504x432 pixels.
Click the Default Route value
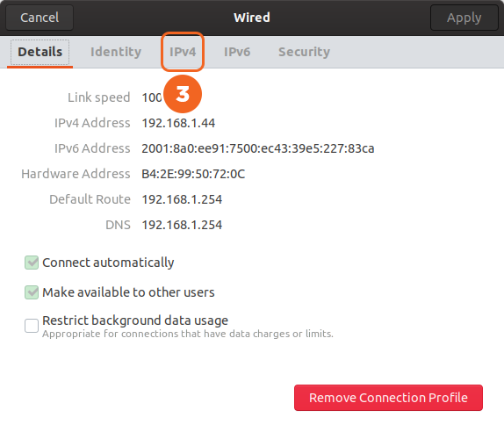[182, 199]
